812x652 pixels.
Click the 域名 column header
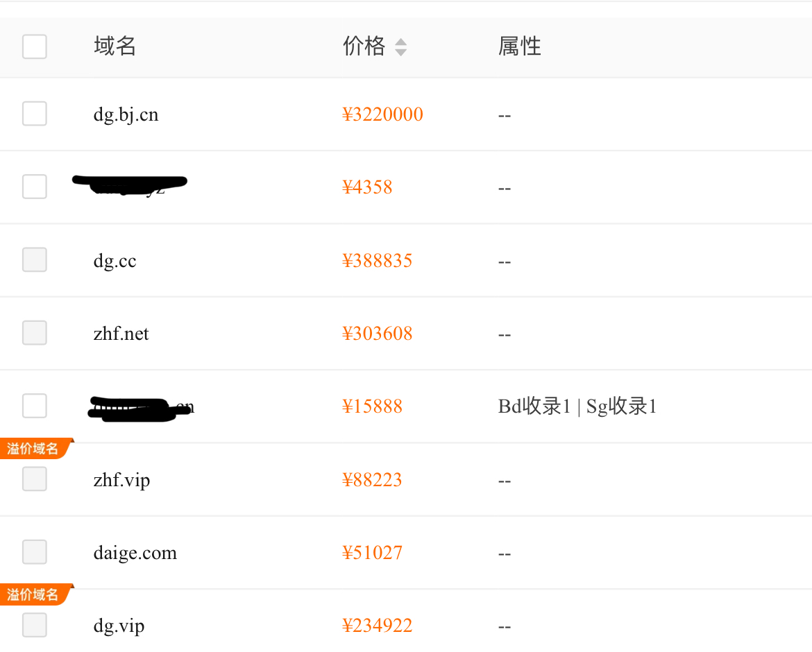point(115,46)
